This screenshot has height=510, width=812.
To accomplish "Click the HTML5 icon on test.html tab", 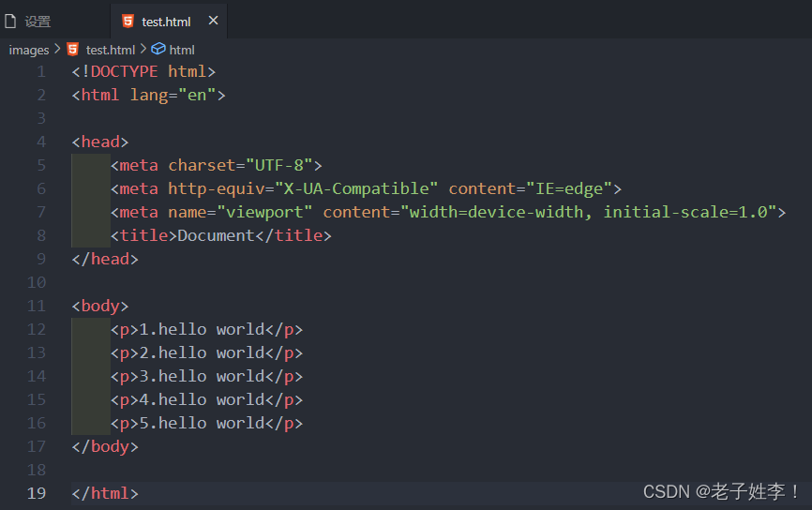I will (x=128, y=22).
